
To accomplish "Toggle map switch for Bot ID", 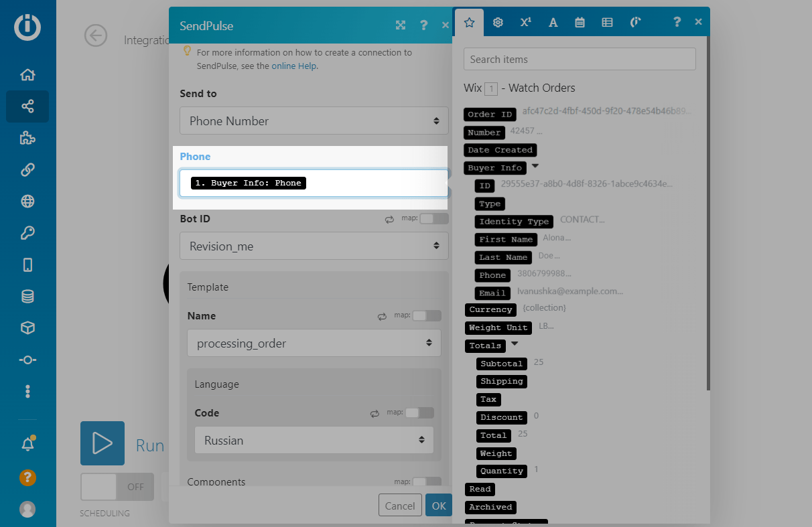I will (433, 219).
